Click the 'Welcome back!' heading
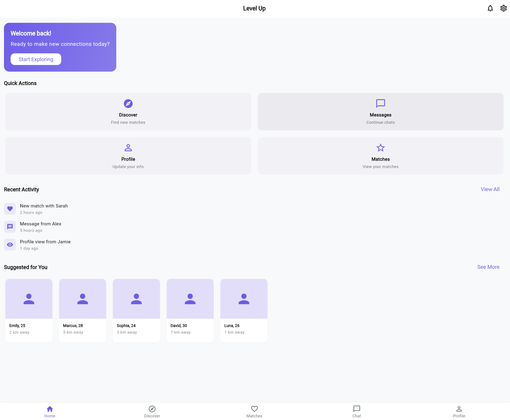 tap(31, 33)
